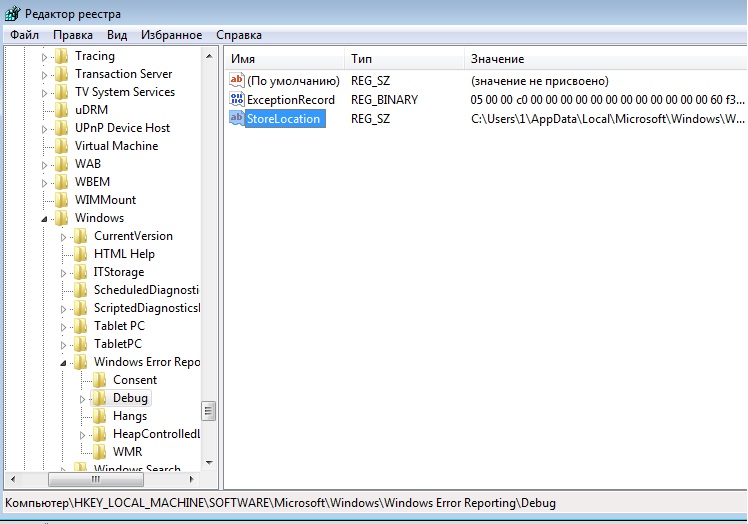The image size is (748, 524).
Task: Click the StoreLocation string value icon
Action: [237, 118]
